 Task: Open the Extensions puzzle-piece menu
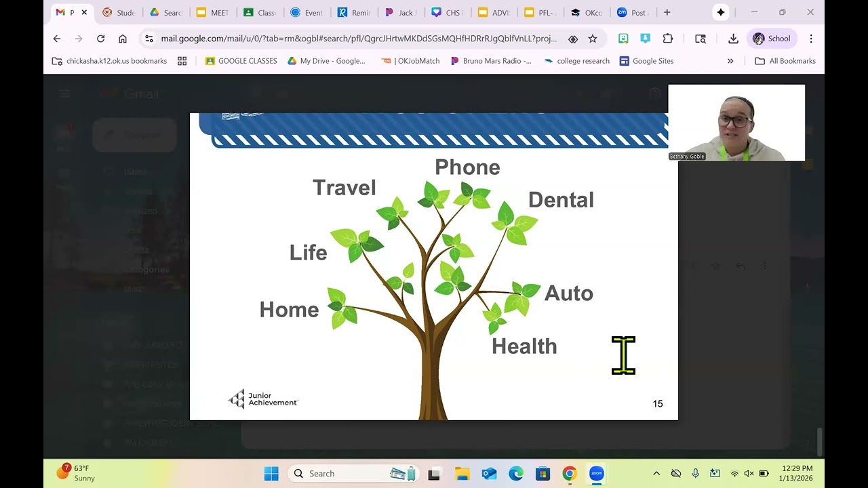coord(668,39)
